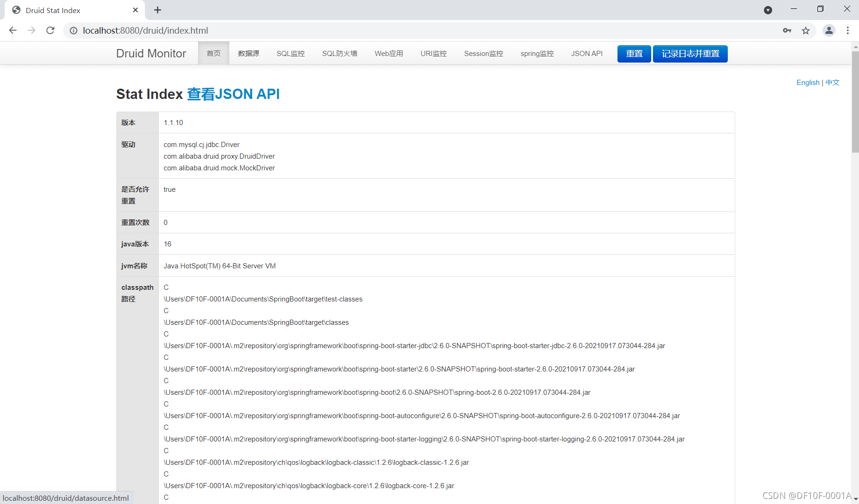
Task: Switch to the SQL监控 section
Action: pos(290,53)
